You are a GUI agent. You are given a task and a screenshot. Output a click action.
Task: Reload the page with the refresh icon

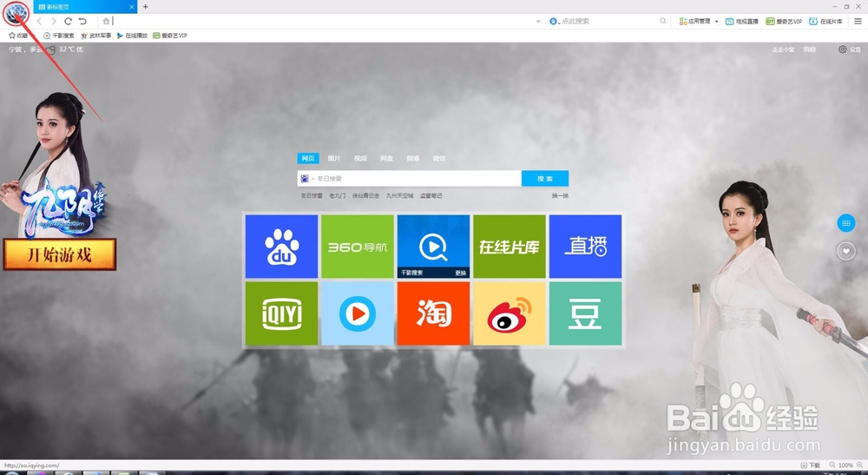68,21
